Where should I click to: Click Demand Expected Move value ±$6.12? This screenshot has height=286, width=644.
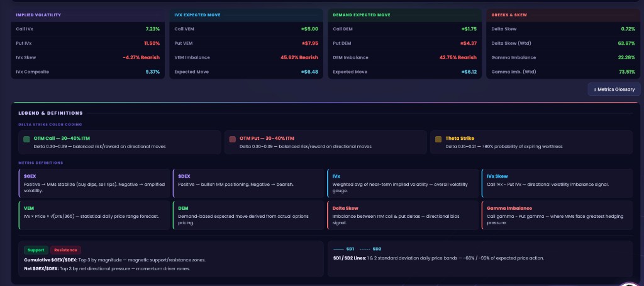pos(468,72)
